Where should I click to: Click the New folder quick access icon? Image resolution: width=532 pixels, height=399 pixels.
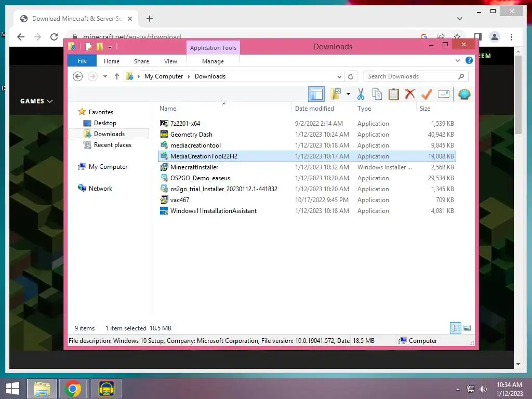(100, 46)
